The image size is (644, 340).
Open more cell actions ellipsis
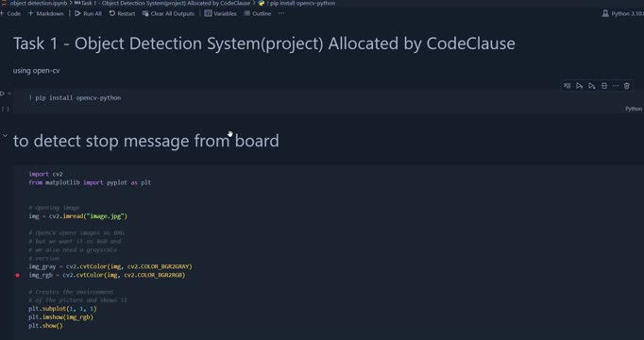click(616, 86)
